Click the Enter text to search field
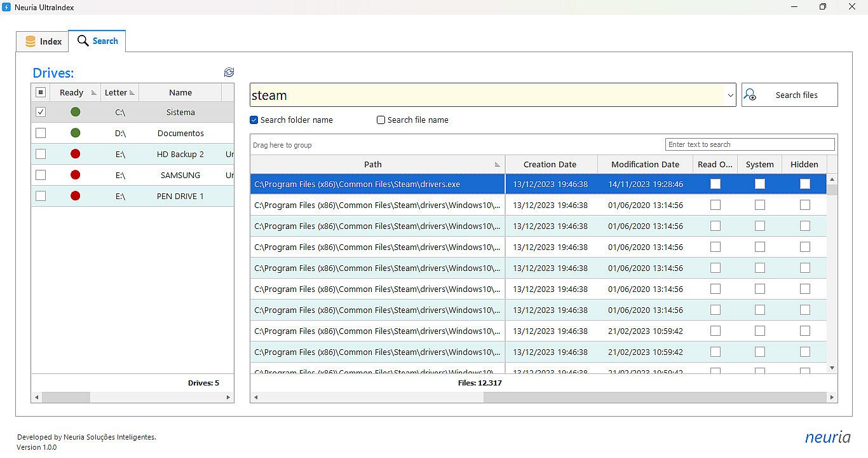The image size is (868, 458). [749, 144]
